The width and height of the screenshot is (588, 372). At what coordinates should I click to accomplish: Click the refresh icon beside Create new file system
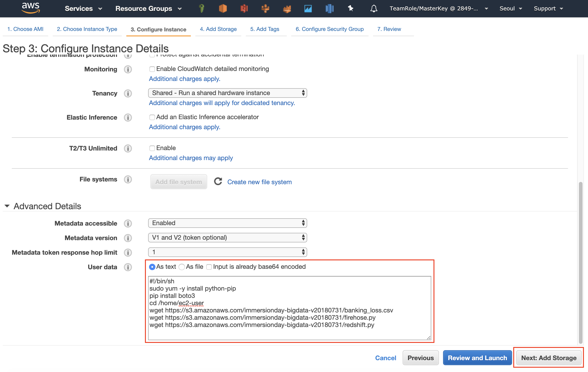tap(218, 182)
